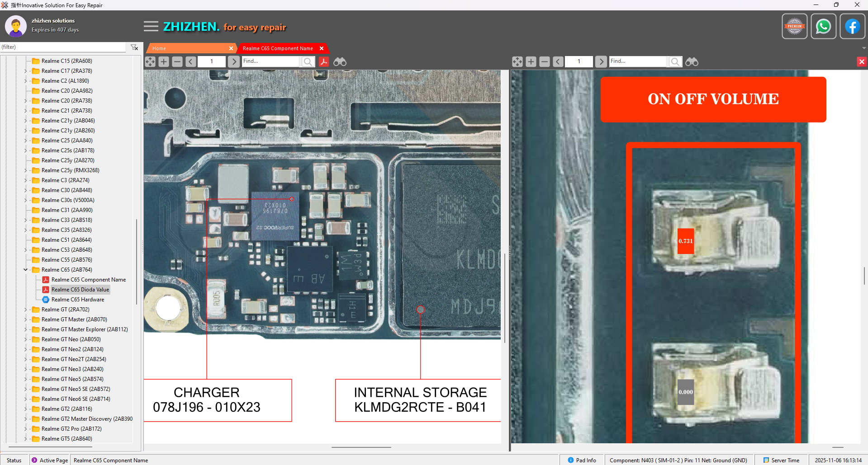Open the PDF icon in left viewer toolbar

tap(324, 62)
